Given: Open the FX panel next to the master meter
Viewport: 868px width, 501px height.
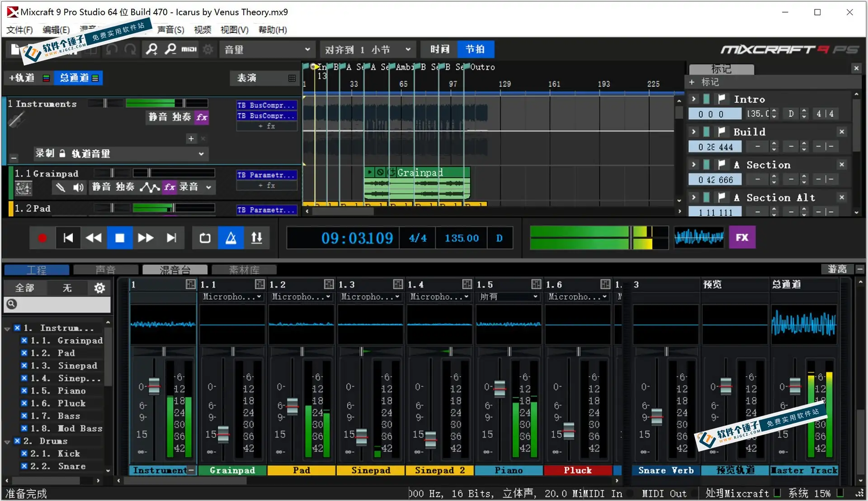Looking at the screenshot, I should coord(742,237).
